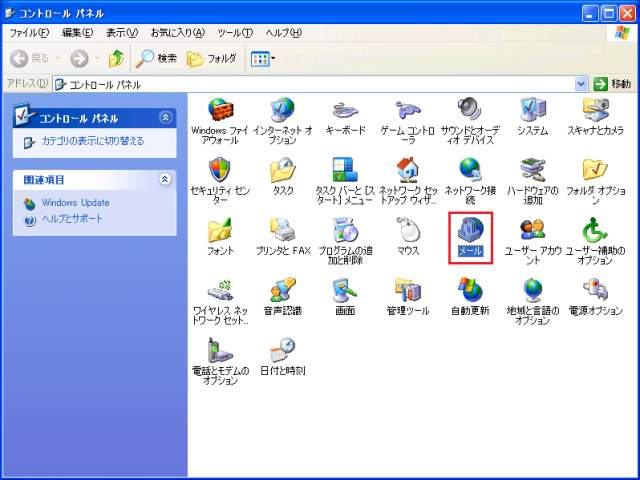
Task: Open the ヘルプとサポート link
Action: (x=72, y=219)
